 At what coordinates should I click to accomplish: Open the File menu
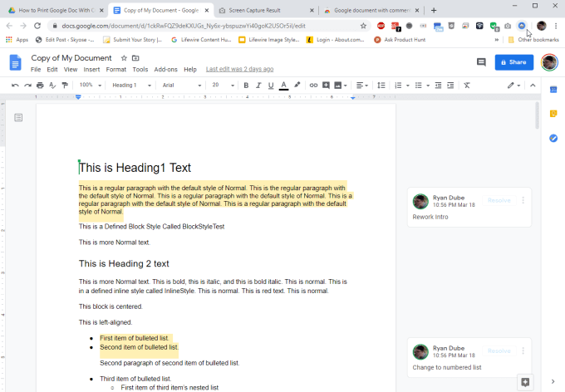(x=36, y=70)
